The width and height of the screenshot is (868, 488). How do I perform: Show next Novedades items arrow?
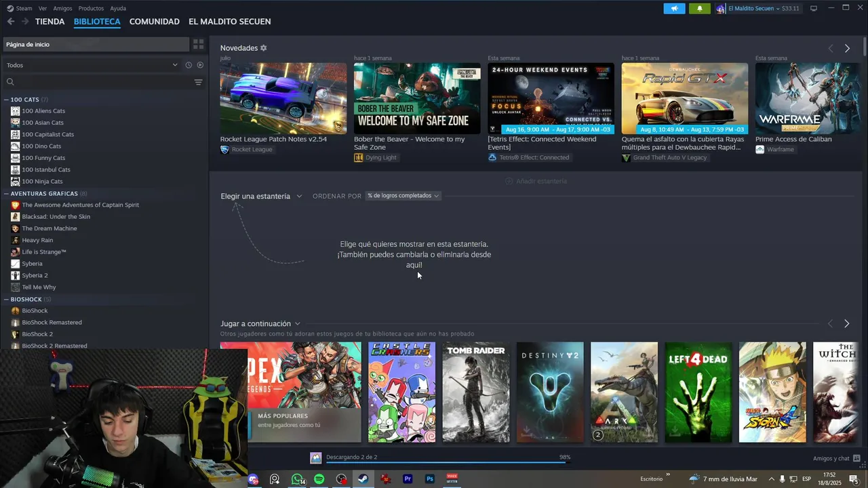(847, 48)
